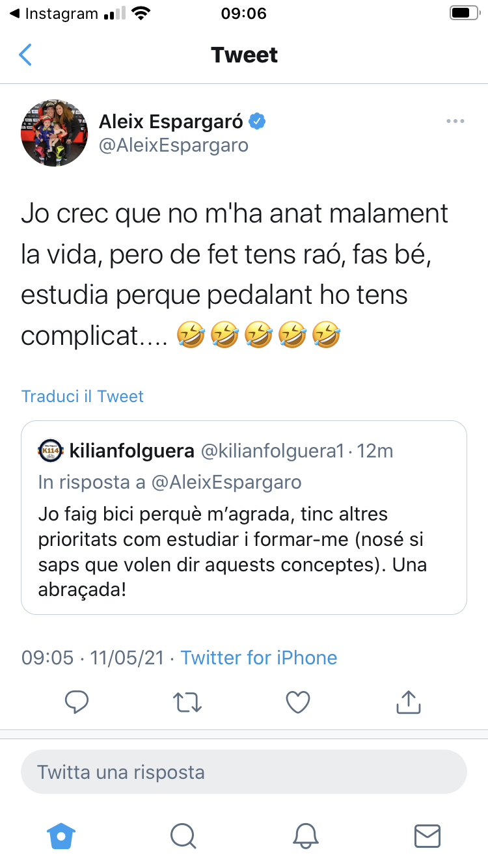This screenshot has width=488, height=868.
Task: Tap the reply speech bubble icon
Action: [77, 701]
